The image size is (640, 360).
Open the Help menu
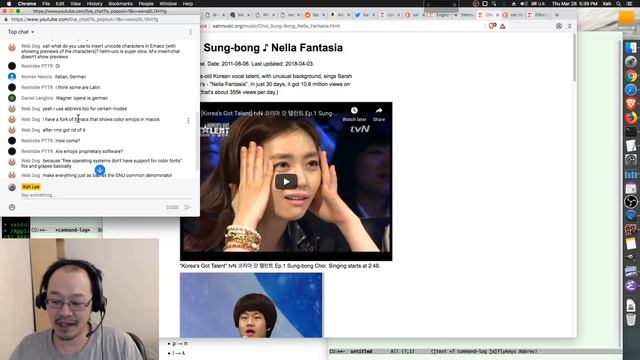coord(188,4)
